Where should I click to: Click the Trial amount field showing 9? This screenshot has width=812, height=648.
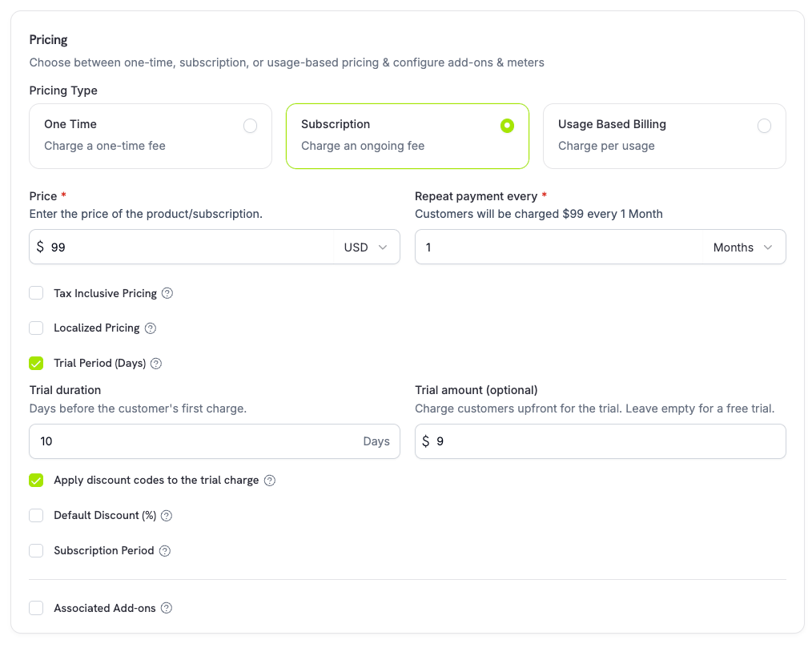(601, 441)
